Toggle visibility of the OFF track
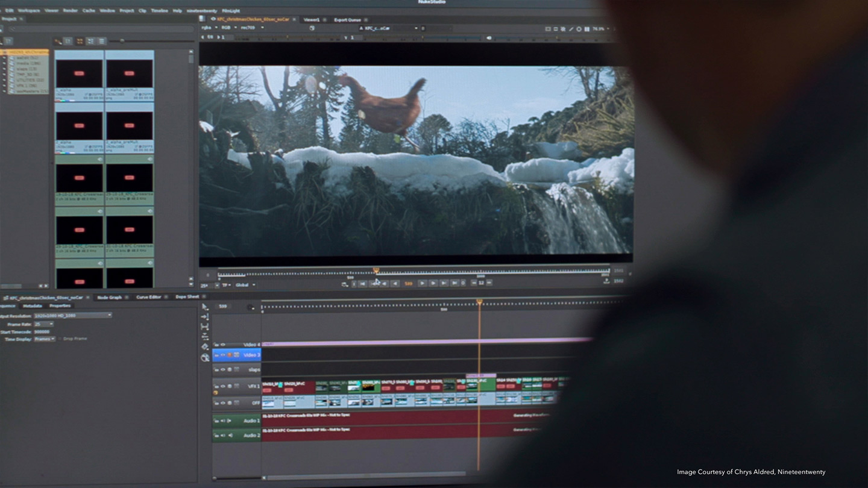The width and height of the screenshot is (868, 488). [x=223, y=402]
